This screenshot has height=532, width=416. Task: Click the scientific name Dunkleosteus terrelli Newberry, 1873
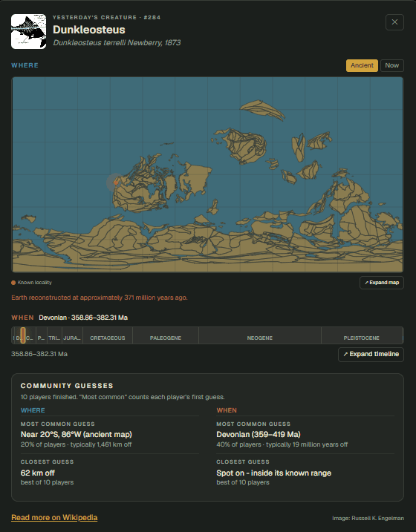pyautogui.click(x=117, y=43)
